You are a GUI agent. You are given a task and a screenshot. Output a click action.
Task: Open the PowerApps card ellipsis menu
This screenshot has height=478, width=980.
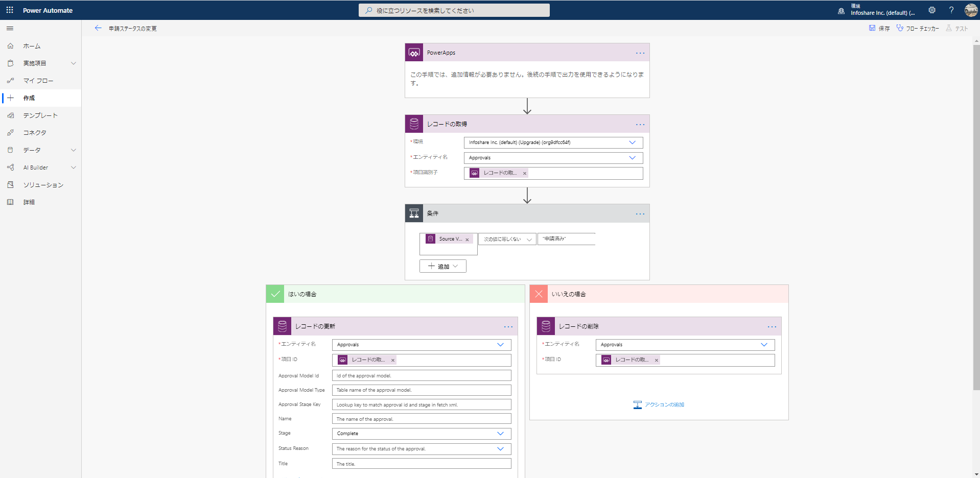click(x=640, y=53)
